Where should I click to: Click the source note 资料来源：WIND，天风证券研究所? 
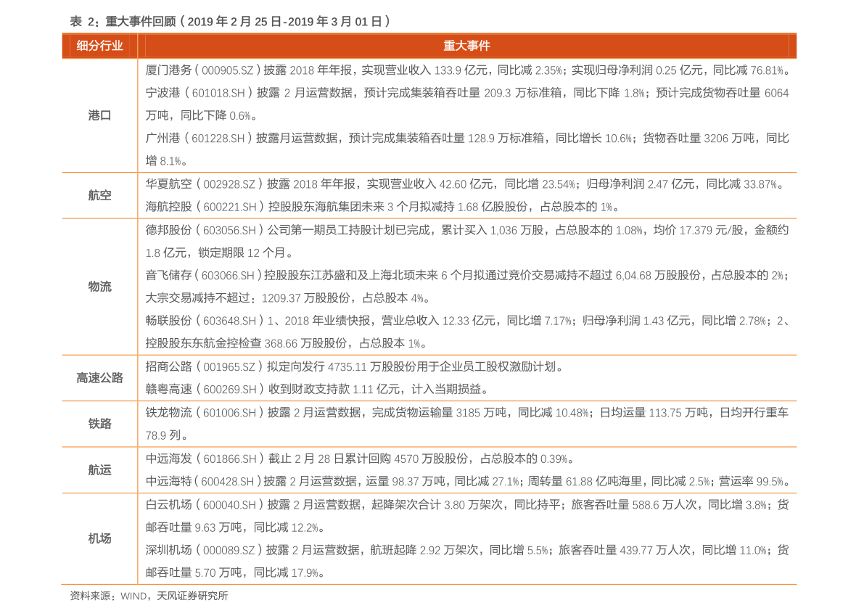click(x=149, y=596)
